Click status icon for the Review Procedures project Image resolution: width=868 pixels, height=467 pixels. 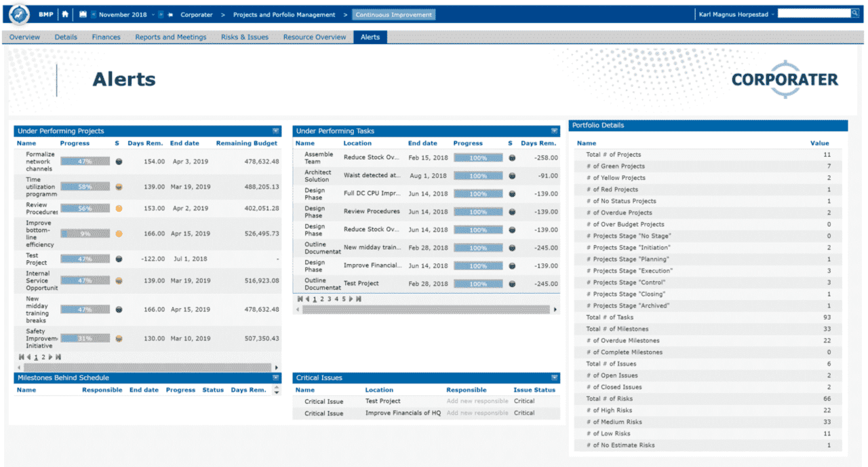pyautogui.click(x=119, y=209)
